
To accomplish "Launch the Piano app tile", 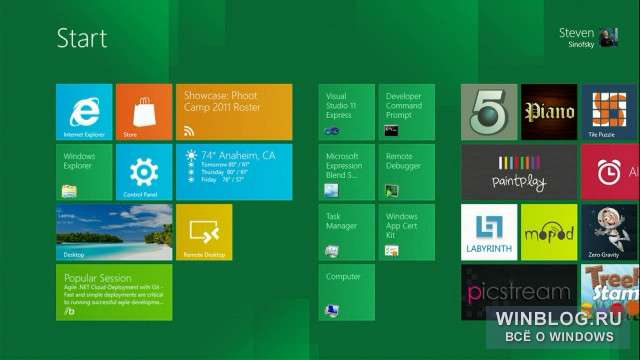I will point(549,112).
